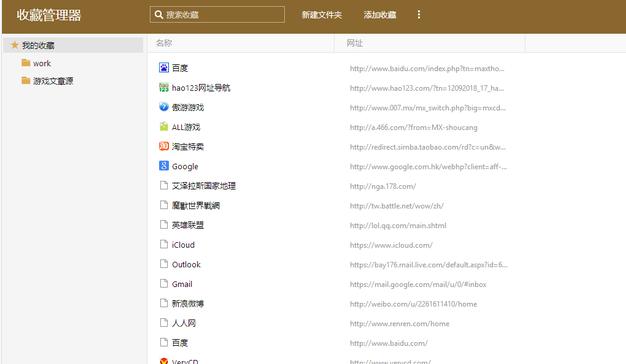Select the Outlook bookmark row
The width and height of the screenshot is (626, 364).
(386, 264)
